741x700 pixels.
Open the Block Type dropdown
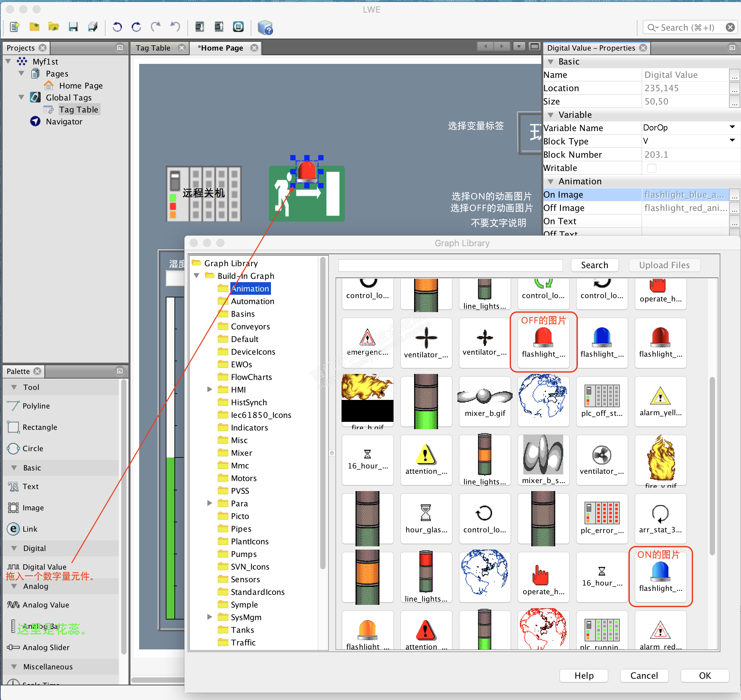pos(732,141)
